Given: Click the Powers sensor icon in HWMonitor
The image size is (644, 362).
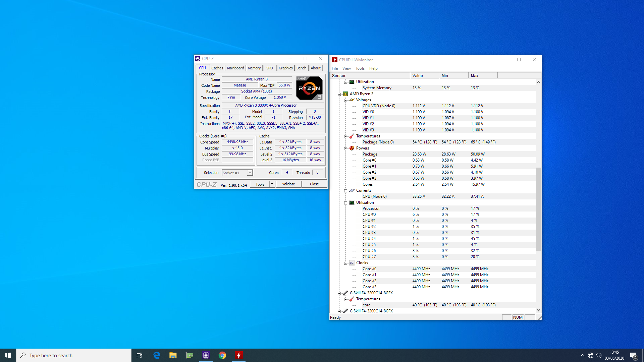Looking at the screenshot, I should pos(352,148).
